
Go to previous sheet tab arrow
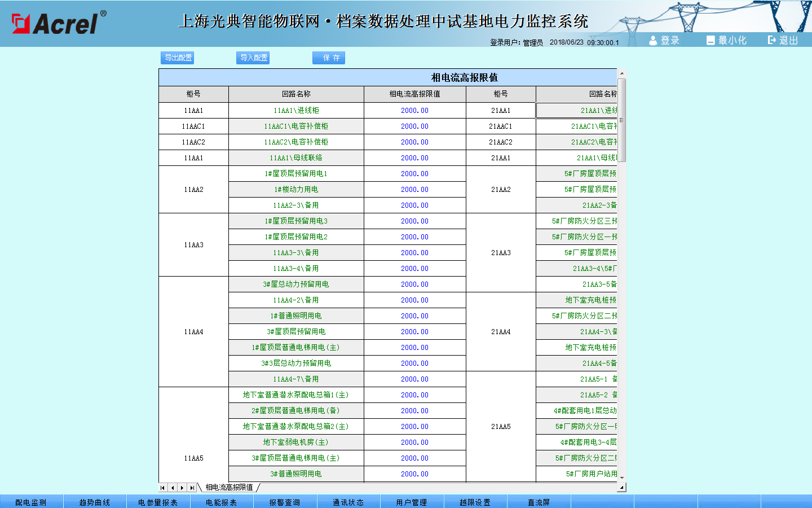coord(173,488)
